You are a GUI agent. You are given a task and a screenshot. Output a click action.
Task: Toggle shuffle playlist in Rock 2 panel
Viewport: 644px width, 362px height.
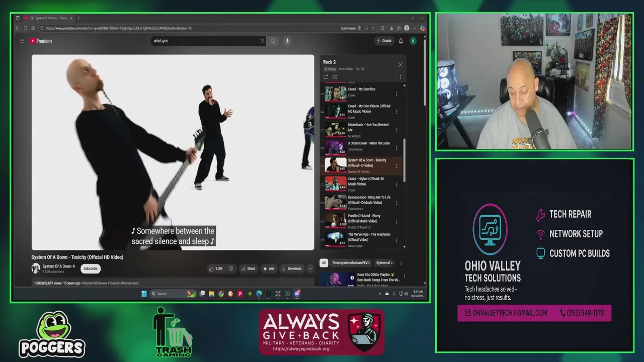click(334, 77)
